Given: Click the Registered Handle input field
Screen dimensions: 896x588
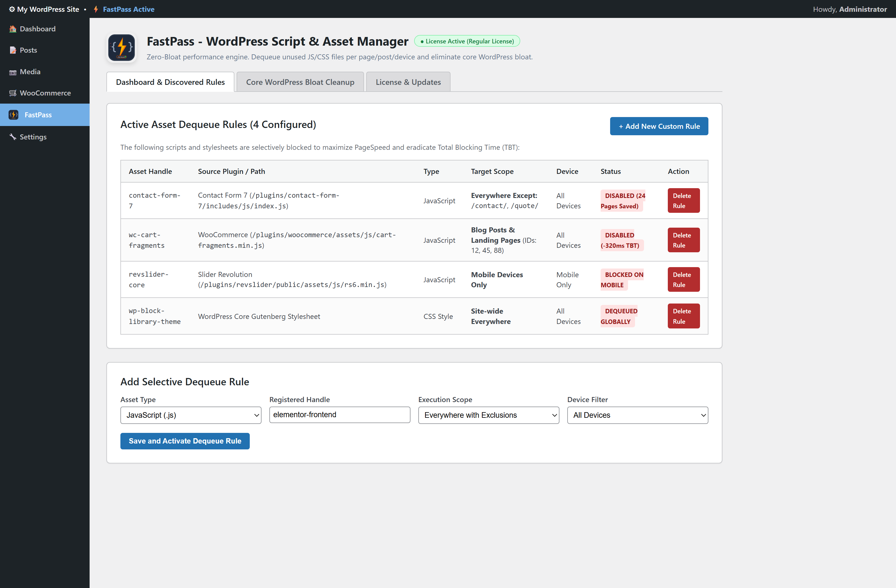Looking at the screenshot, I should tap(340, 414).
